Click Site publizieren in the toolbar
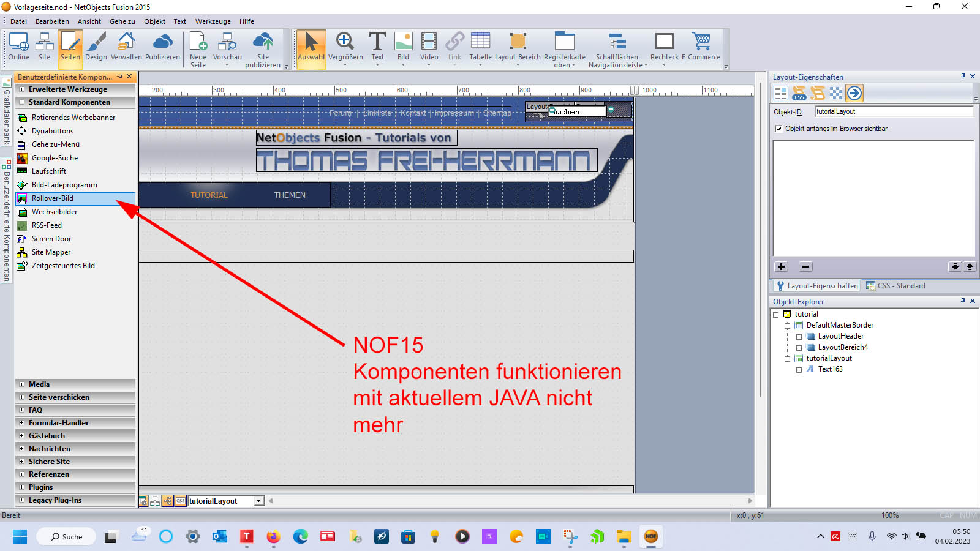 click(x=263, y=50)
